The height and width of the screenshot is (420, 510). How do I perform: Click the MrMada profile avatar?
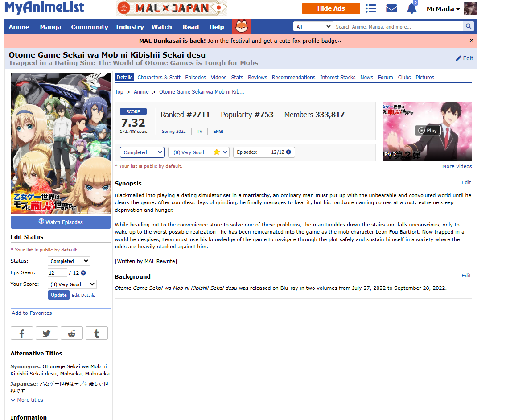click(x=470, y=8)
